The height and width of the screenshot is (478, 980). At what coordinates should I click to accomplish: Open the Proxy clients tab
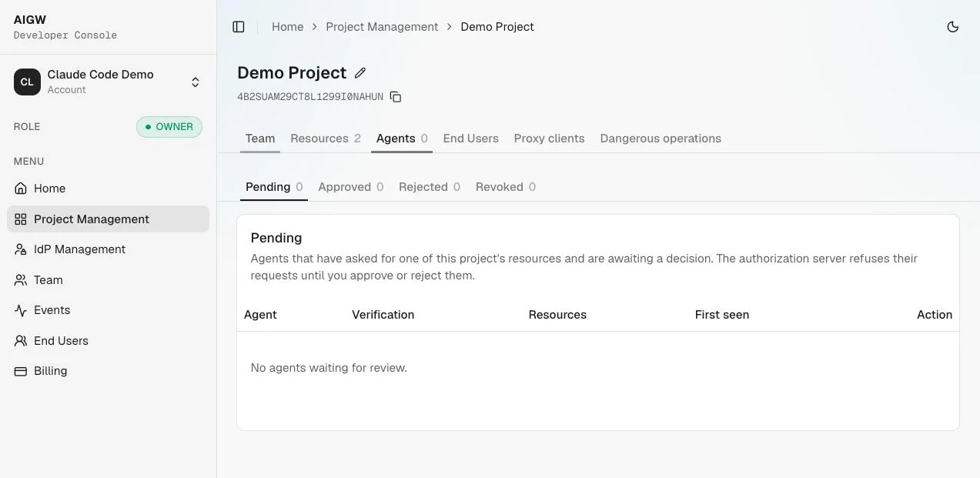(x=550, y=139)
